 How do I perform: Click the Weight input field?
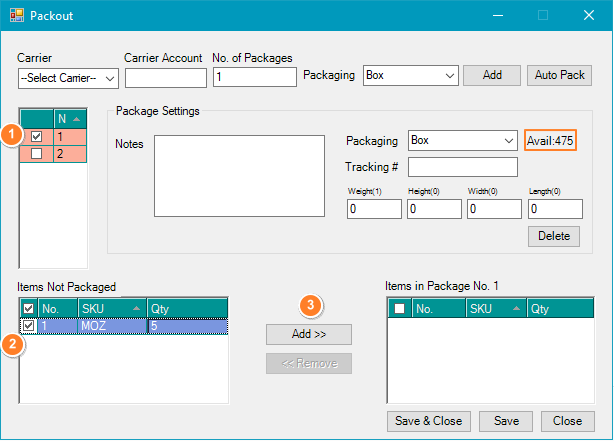[373, 210]
